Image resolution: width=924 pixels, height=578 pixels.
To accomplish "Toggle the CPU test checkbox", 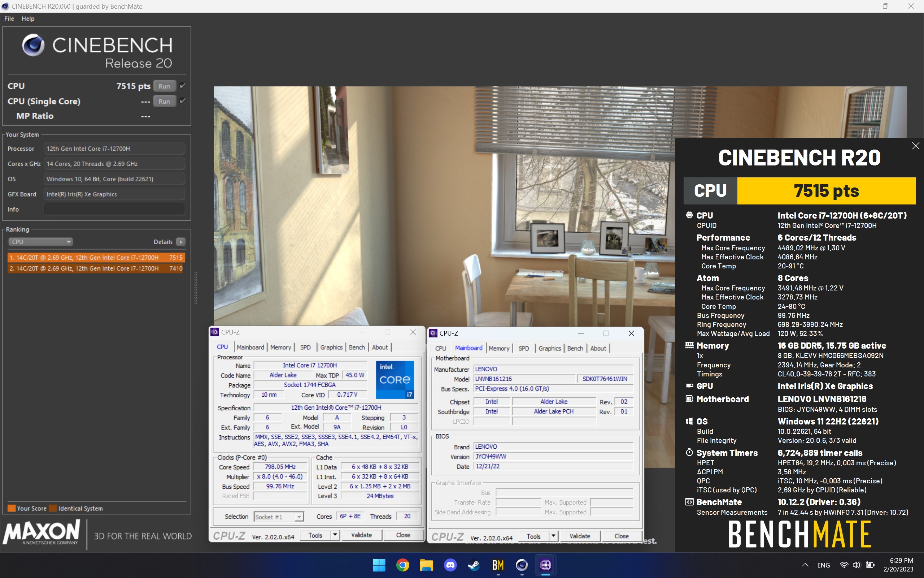I will 183,86.
